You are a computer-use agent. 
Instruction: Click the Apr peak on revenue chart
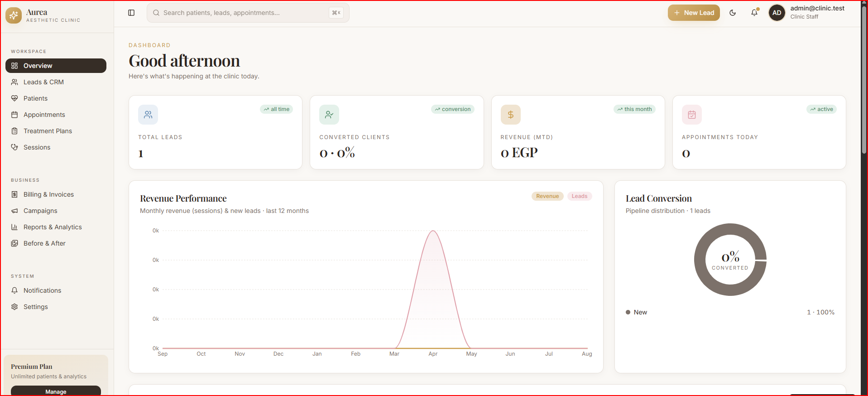pos(433,231)
